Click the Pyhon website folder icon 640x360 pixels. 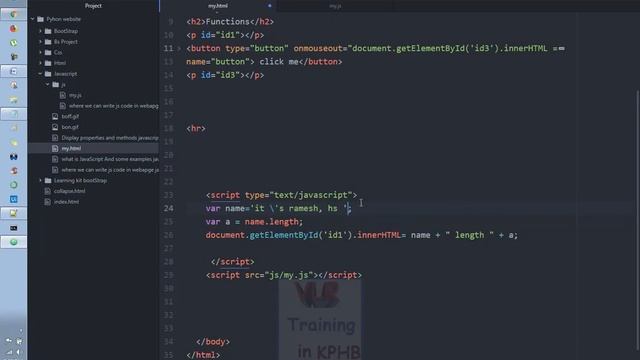pos(40,19)
